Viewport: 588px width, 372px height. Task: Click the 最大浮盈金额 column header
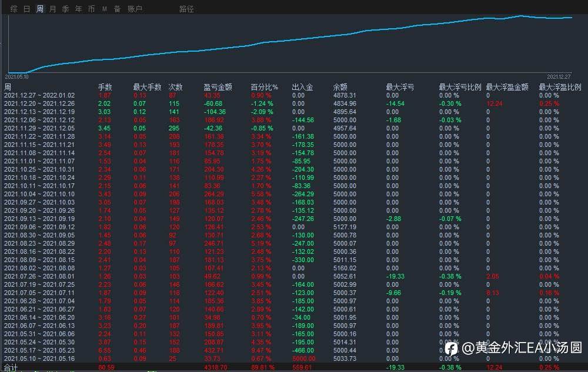point(507,87)
